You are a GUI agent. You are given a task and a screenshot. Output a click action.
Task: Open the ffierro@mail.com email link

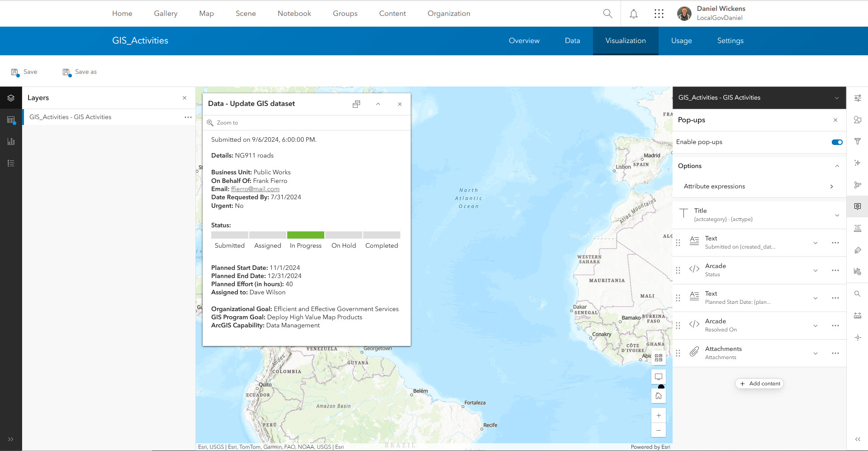(x=255, y=189)
